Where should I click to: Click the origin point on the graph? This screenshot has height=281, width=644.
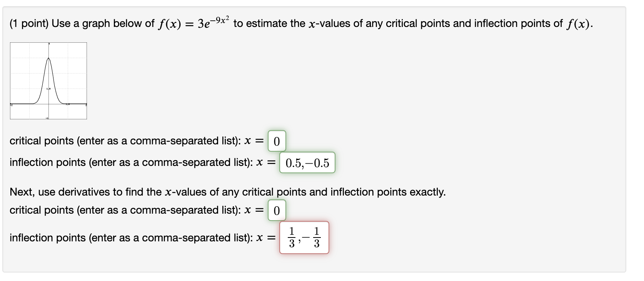tap(49, 103)
